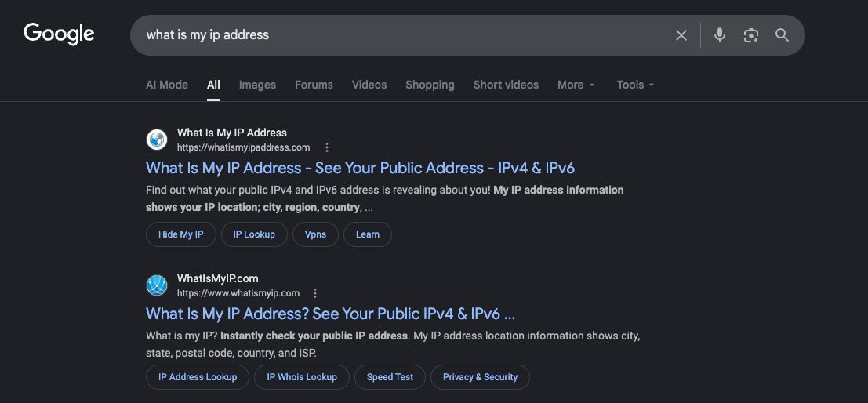Switch to AI Mode tab
Image resolution: width=868 pixels, height=403 pixels.
(x=167, y=85)
